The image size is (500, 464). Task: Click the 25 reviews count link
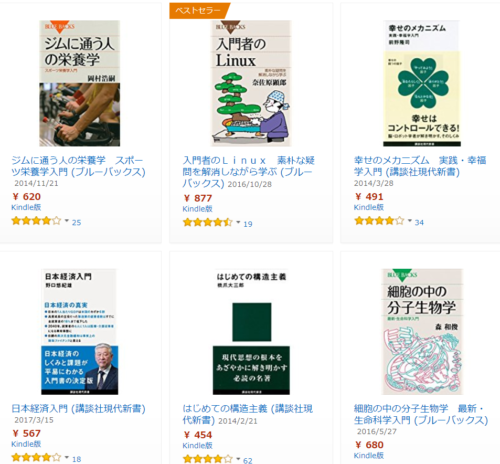point(76,222)
